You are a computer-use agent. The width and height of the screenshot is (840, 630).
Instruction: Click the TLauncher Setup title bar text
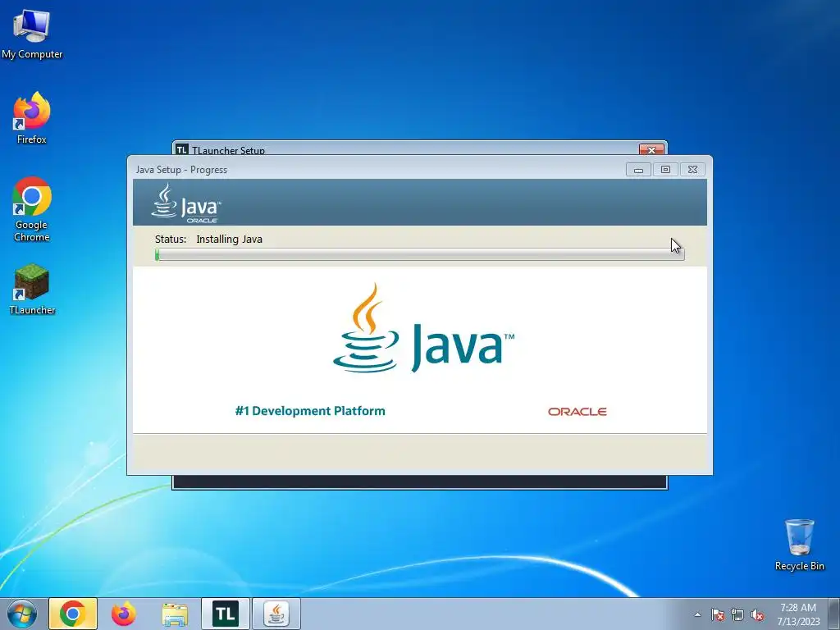228,150
